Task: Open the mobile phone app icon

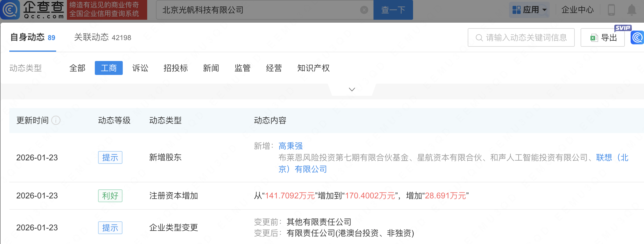Action: 611,10
